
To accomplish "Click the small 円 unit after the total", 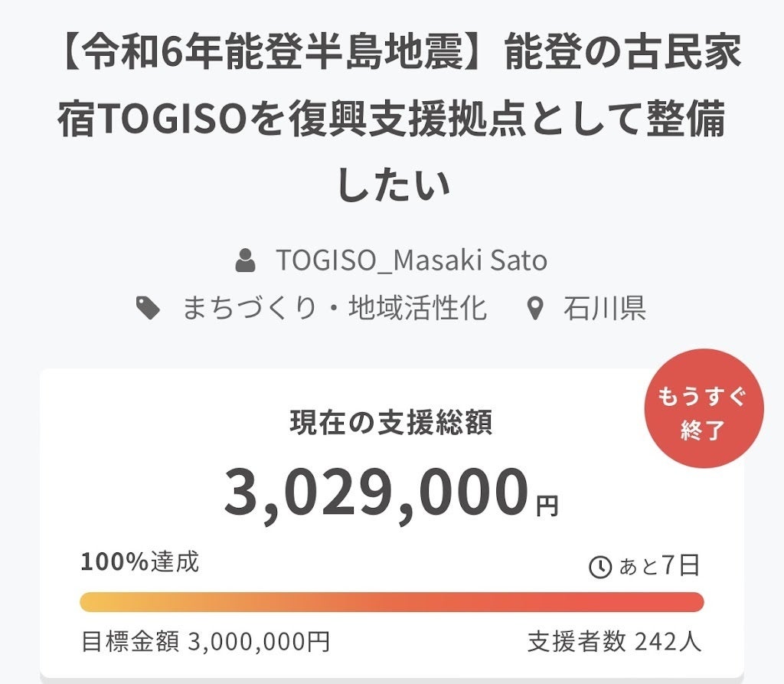I will 547,506.
